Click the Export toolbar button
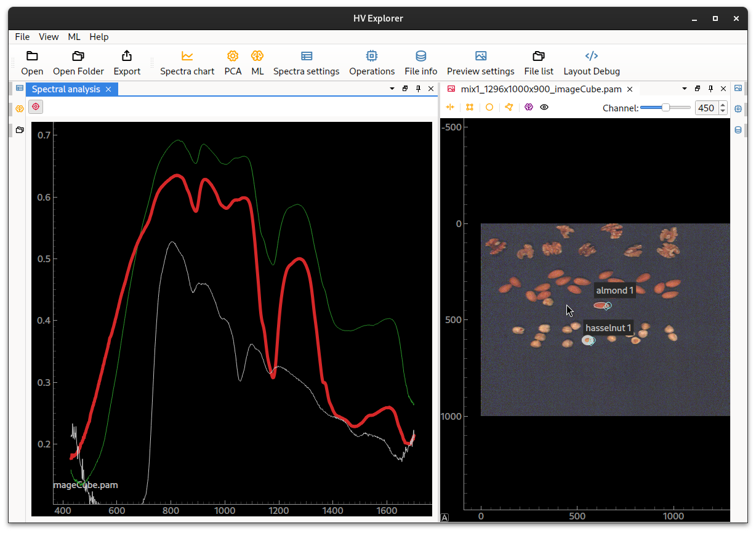This screenshot has width=756, height=533. click(x=127, y=63)
